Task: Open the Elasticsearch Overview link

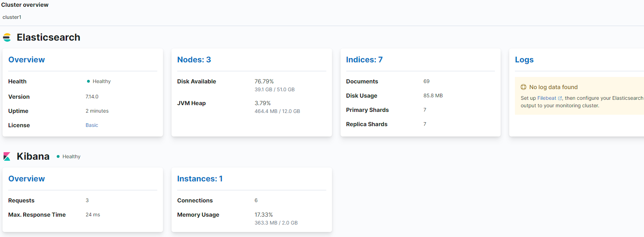Action: point(27,60)
